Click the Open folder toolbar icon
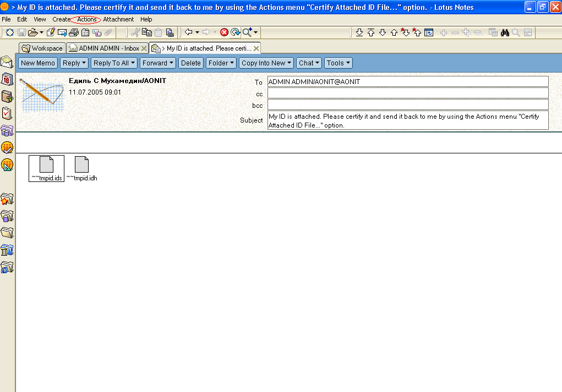Viewport: 562px width, 392px height. tap(32, 32)
